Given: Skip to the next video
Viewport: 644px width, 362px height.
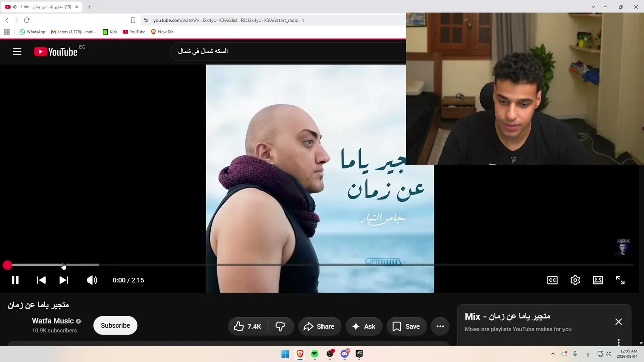Looking at the screenshot, I should (64, 280).
